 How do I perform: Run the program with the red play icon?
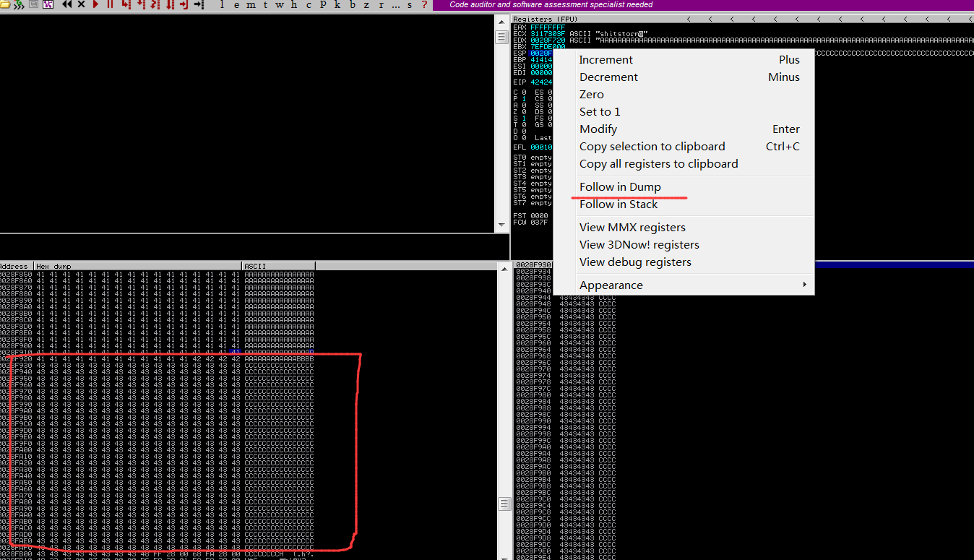[x=95, y=4]
